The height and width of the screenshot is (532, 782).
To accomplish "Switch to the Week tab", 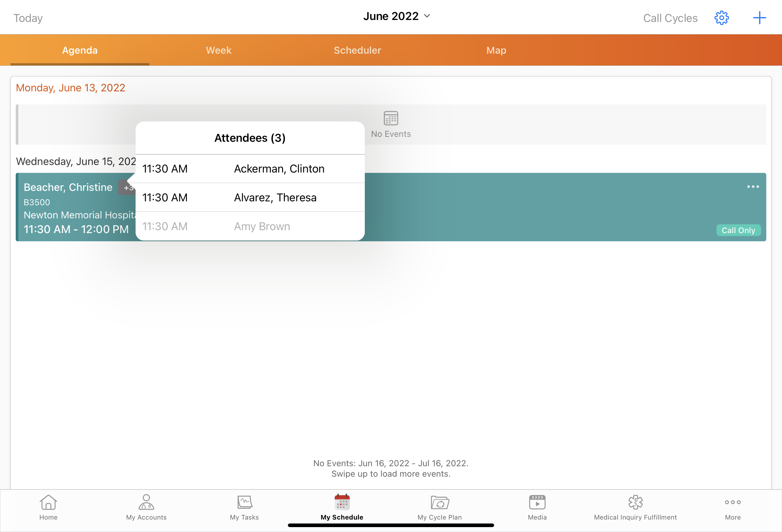I will 218,50.
